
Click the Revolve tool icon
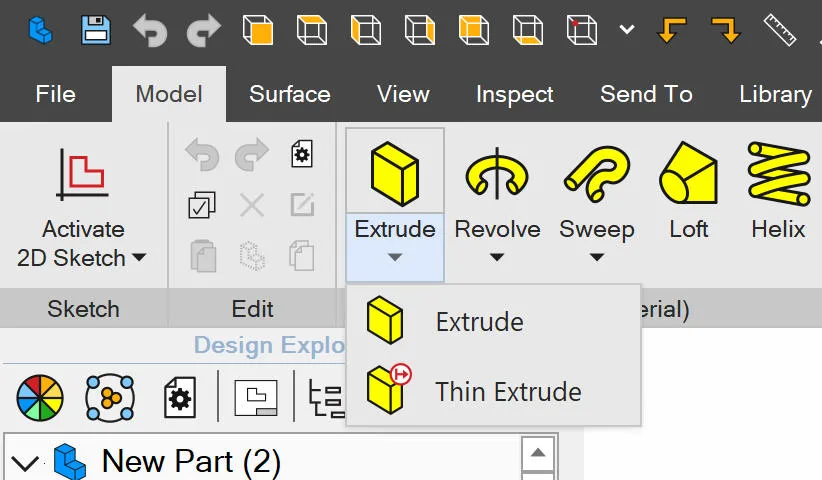497,174
